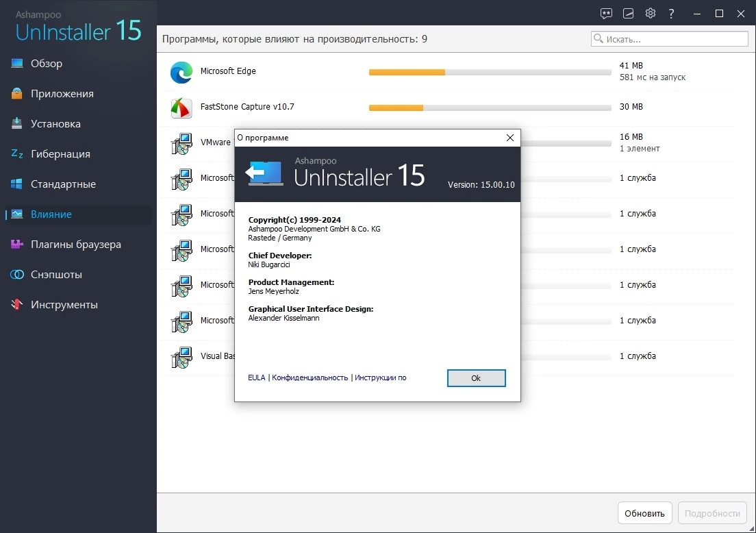Click the Инструменты tools icon
The image size is (756, 533).
pyautogui.click(x=17, y=304)
